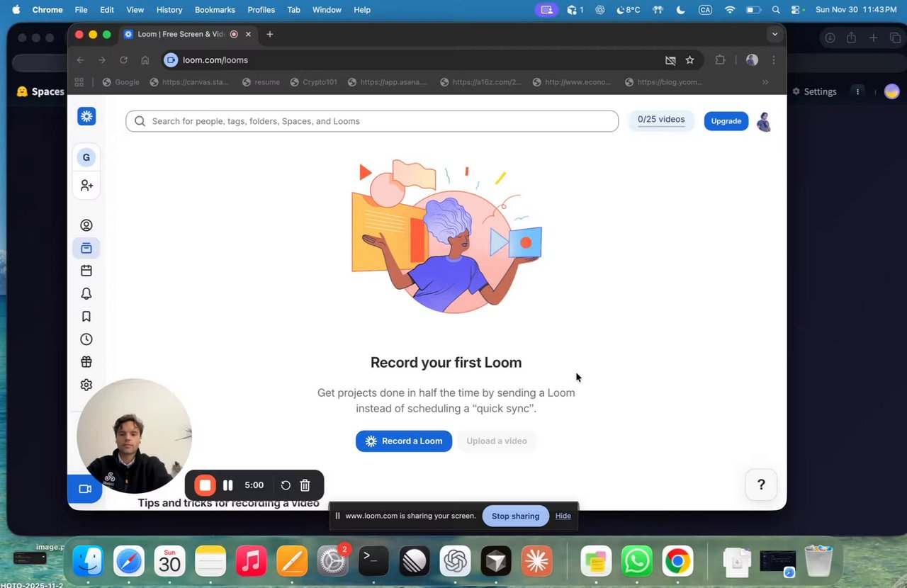
Task: Restart the recording with the circular arrow
Action: pos(286,485)
